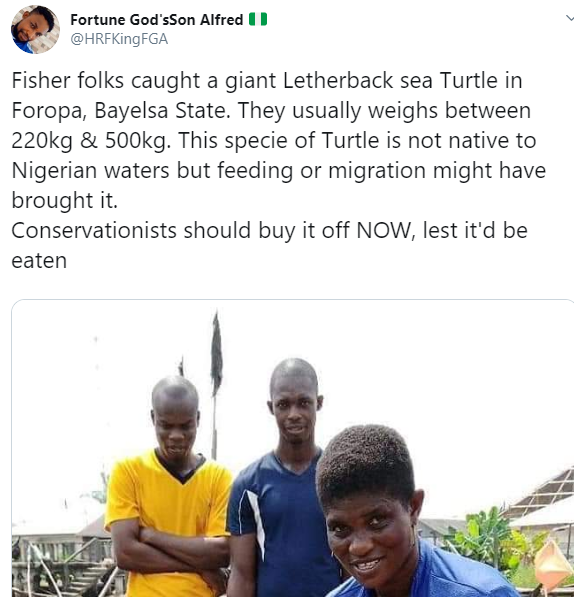Click the orange object in the photo corner
This screenshot has height=597, width=574.
[552, 562]
